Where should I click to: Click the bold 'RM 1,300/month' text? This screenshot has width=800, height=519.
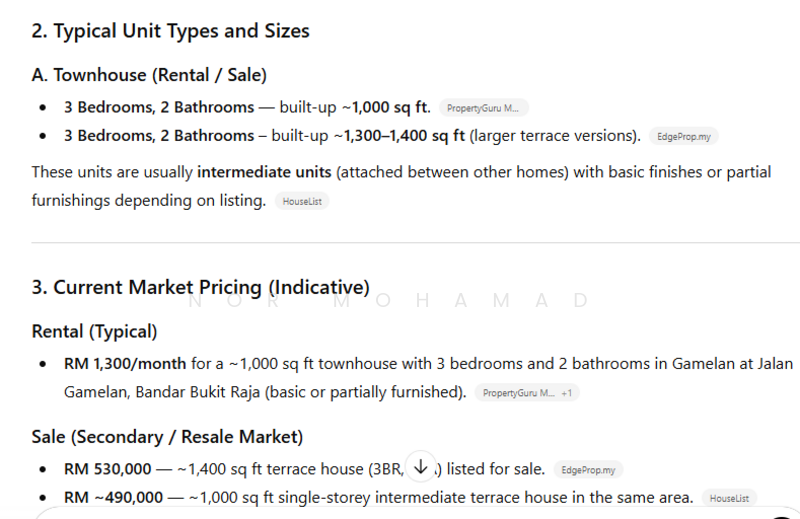click(125, 364)
